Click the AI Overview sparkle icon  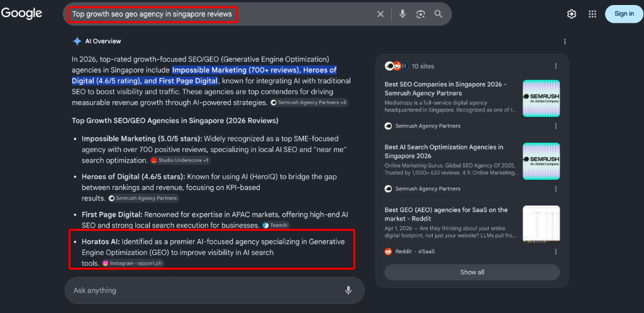point(77,41)
